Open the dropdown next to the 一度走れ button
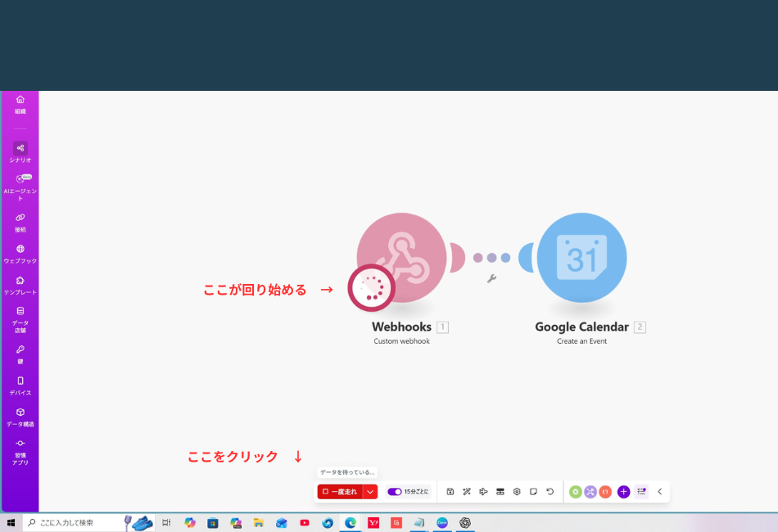 coord(369,491)
